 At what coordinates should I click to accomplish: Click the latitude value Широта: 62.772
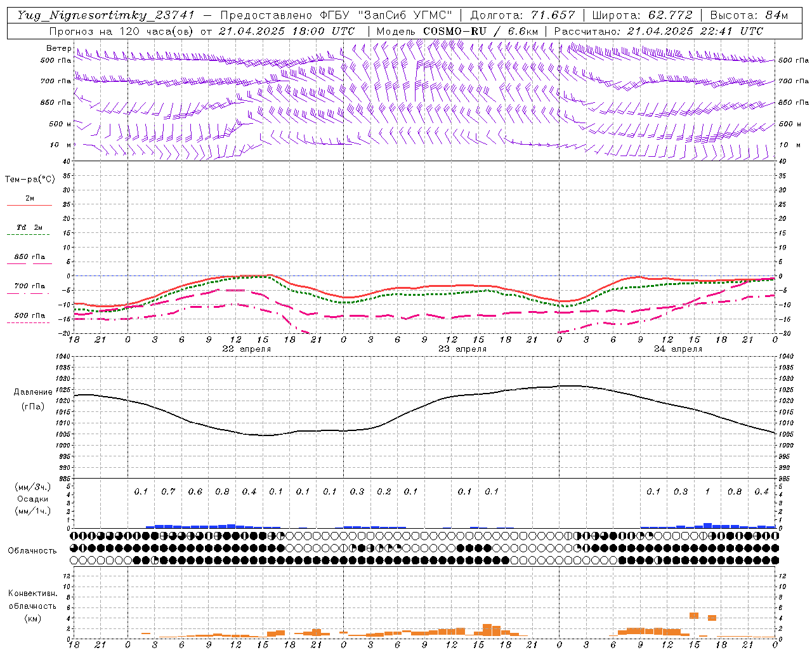point(643,15)
